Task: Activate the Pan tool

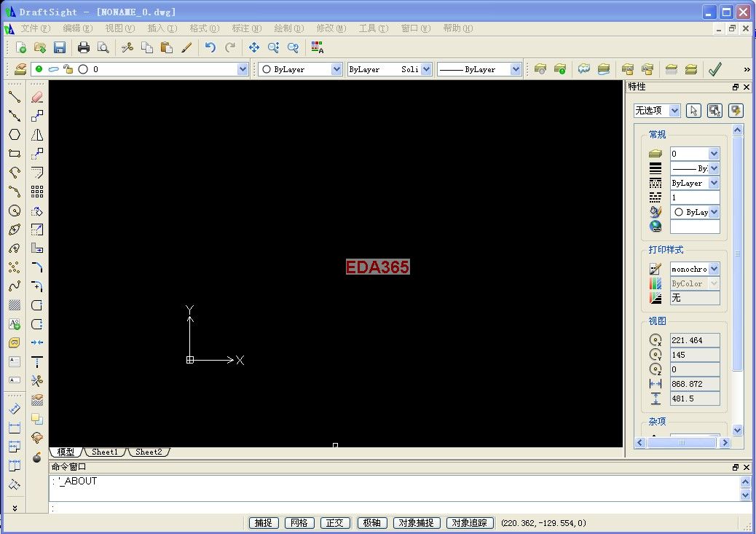Action: tap(254, 47)
